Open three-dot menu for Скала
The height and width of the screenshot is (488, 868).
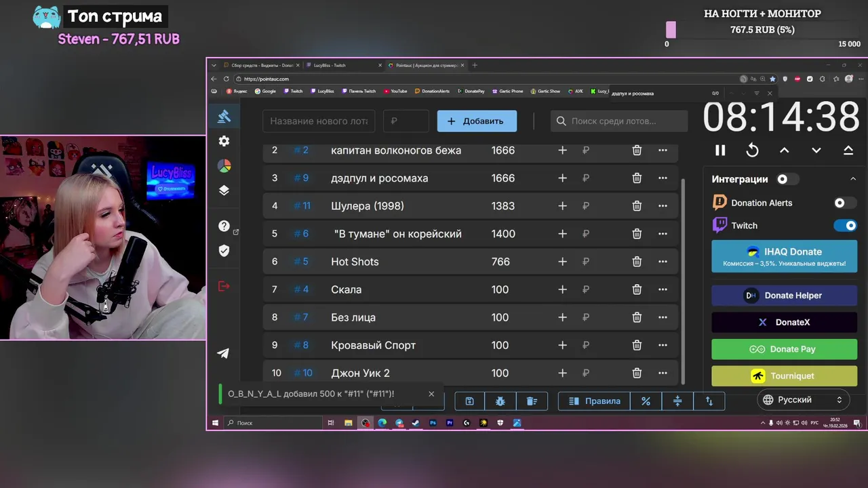[663, 289]
